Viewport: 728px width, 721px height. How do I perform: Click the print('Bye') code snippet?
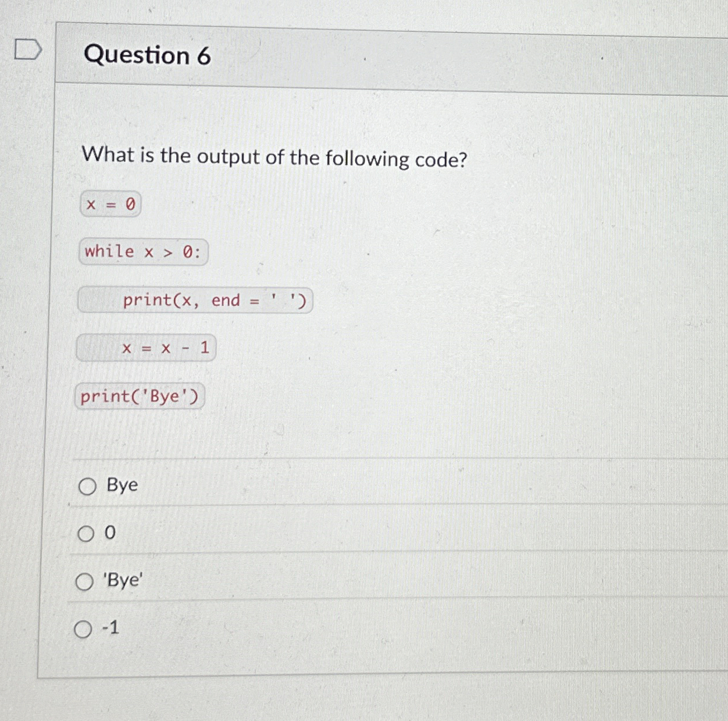[139, 396]
